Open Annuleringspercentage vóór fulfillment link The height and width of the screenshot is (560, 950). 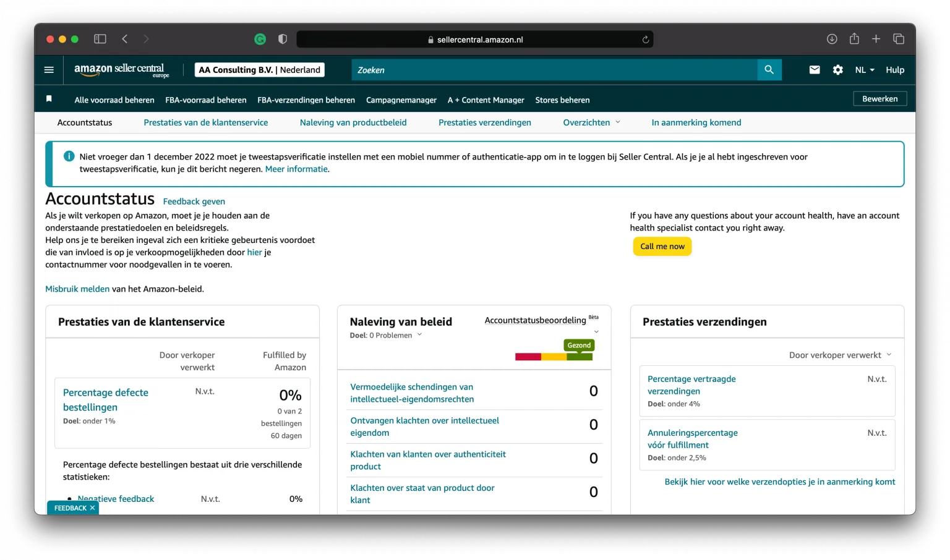click(693, 439)
